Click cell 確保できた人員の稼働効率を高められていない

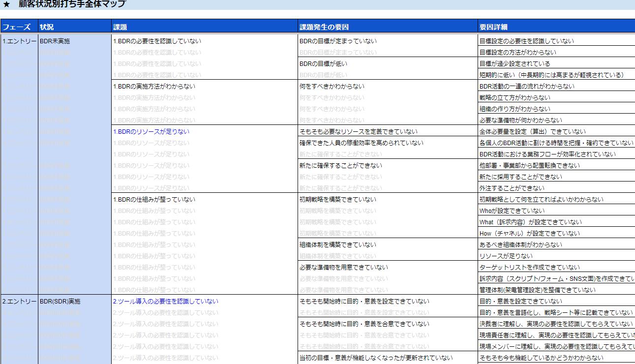pos(388,143)
